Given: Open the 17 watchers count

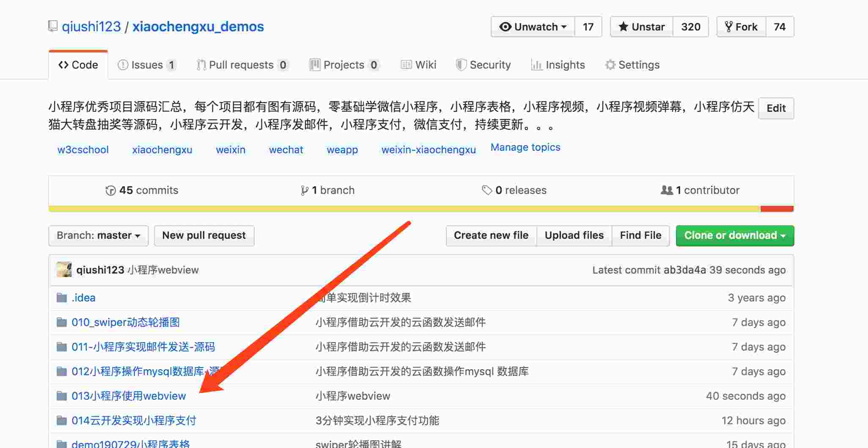Looking at the screenshot, I should click(x=588, y=27).
